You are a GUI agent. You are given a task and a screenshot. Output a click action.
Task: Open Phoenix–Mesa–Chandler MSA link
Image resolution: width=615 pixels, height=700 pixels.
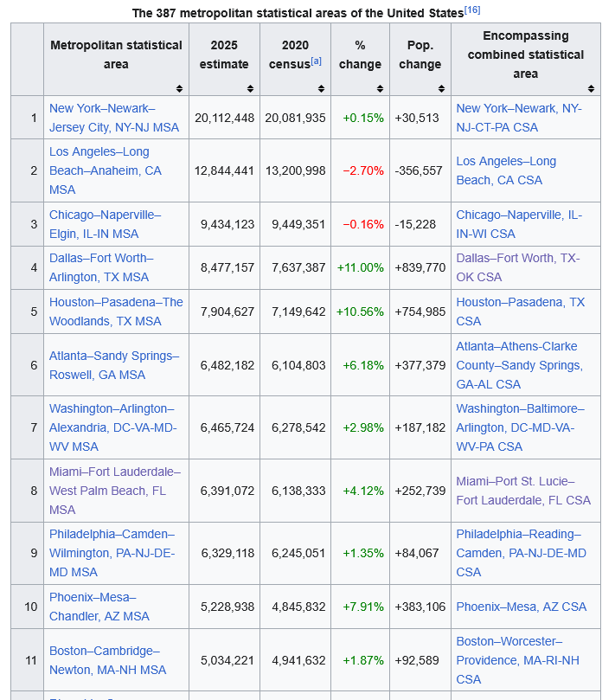[x=99, y=607]
